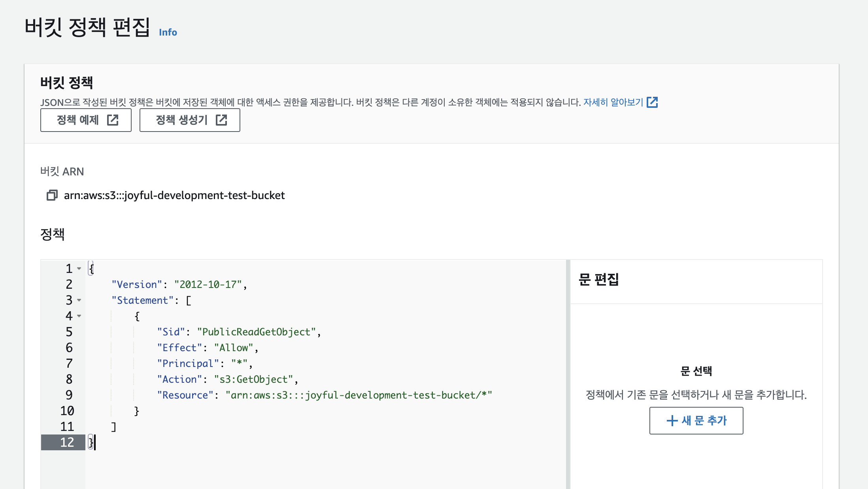Collapse statement object fold arrow on line 4
Viewport: 868px width, 489px height.
[79, 316]
